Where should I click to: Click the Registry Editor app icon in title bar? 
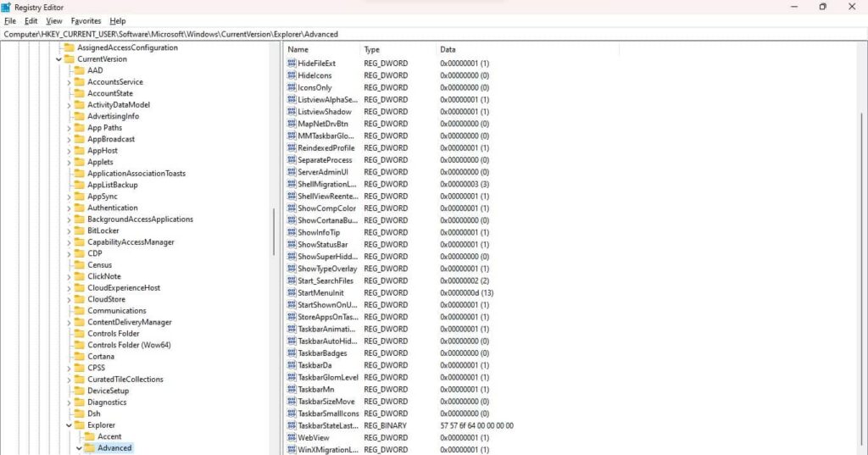6,7
